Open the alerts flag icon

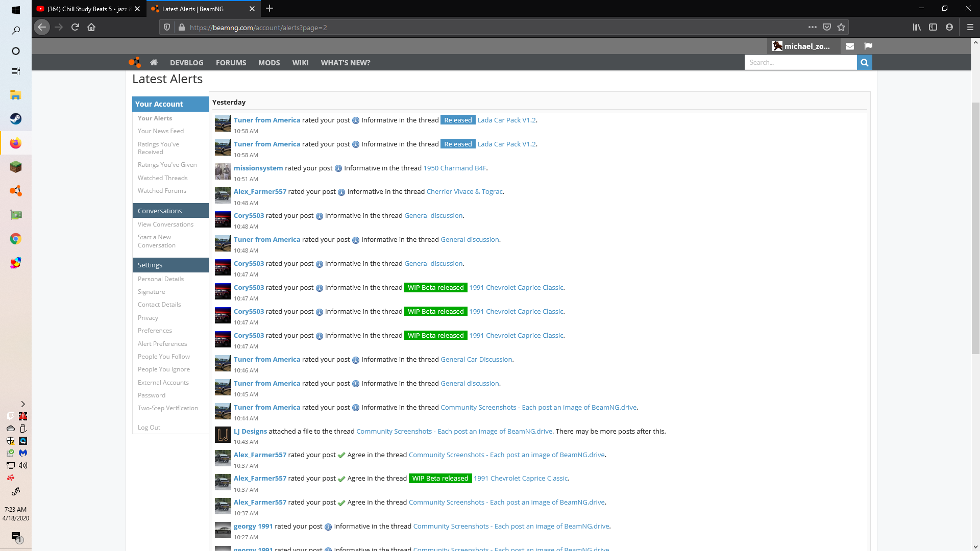[868, 46]
